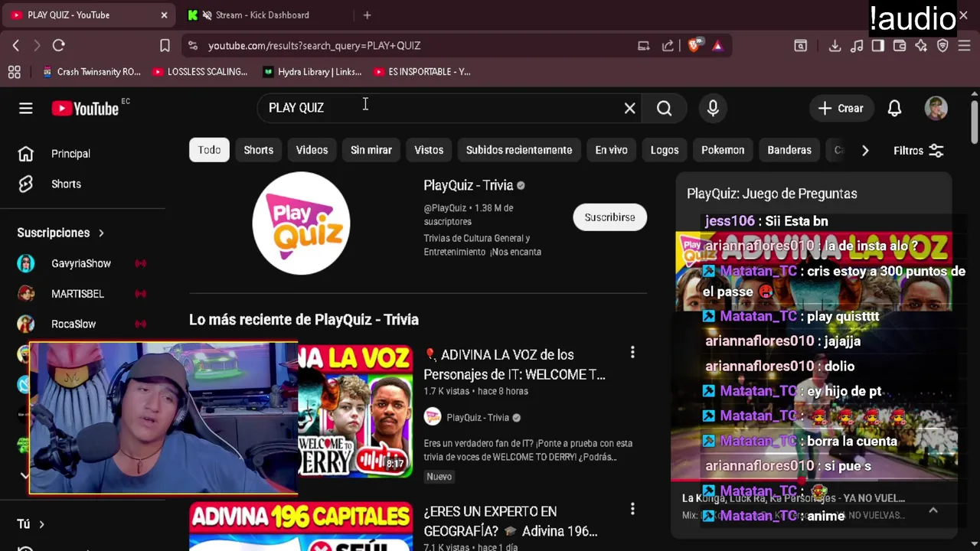This screenshot has height=551, width=980.
Task: Open the Brave Wallet icon
Action: coord(900,46)
